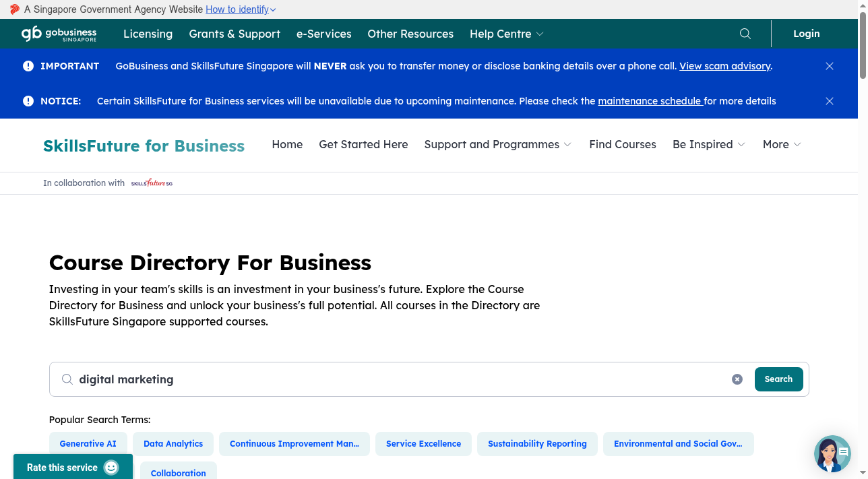Click the GoBusiness Singapore logo

[x=59, y=34]
